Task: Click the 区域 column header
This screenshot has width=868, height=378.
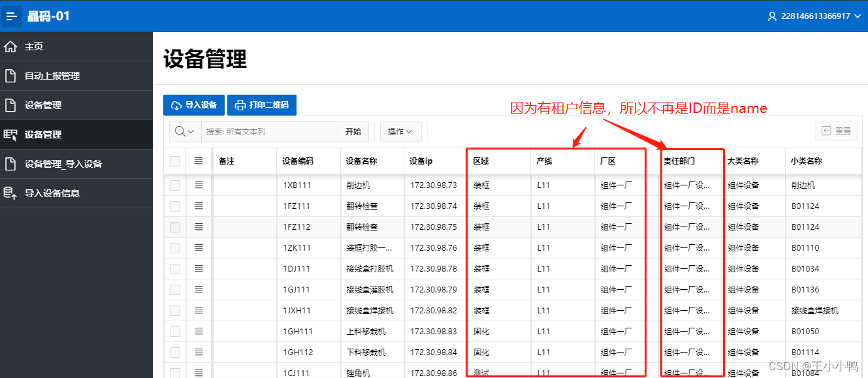Action: point(500,161)
